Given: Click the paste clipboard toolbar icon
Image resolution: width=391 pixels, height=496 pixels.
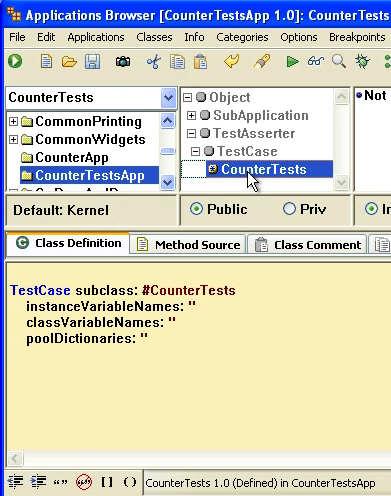Looking at the screenshot, I should point(200,62).
